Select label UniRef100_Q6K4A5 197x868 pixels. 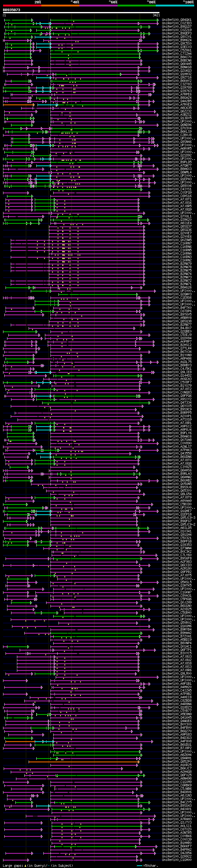tap(177, 64)
